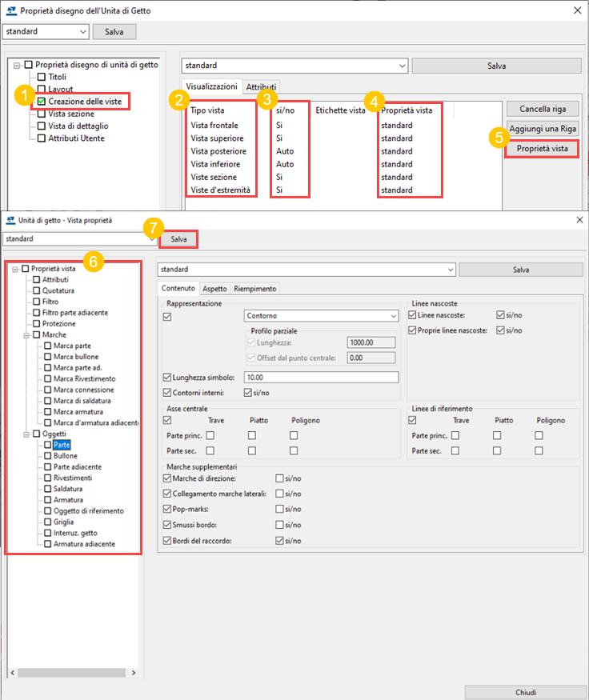This screenshot has height=700, width=589.
Task: Select the Armatura adiacente tree item
Action: click(84, 544)
